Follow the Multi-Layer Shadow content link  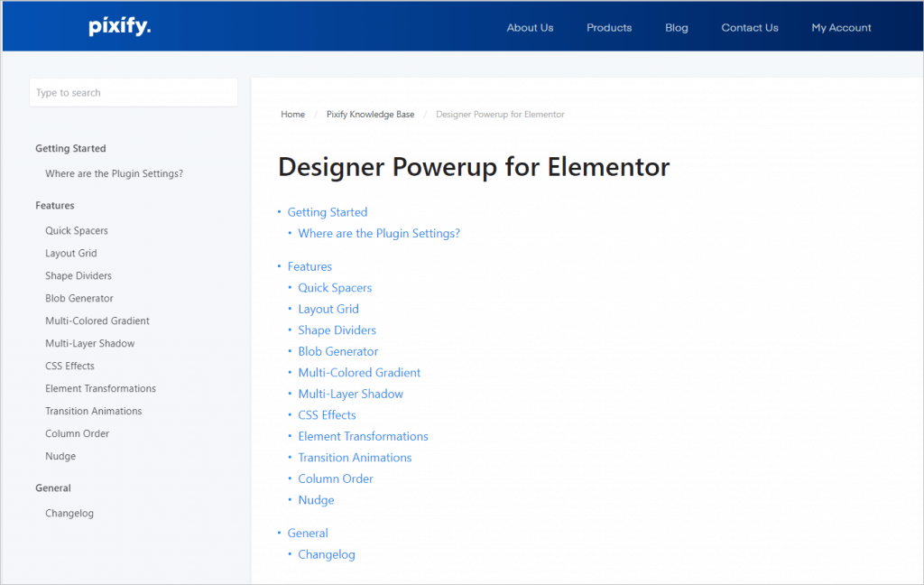(x=351, y=394)
